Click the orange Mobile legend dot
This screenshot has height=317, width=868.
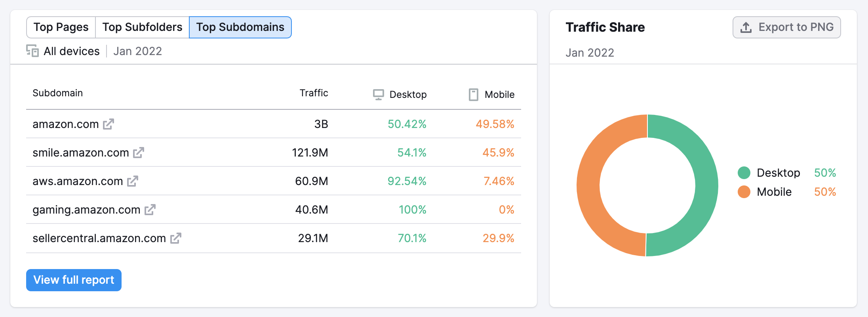[x=744, y=192]
